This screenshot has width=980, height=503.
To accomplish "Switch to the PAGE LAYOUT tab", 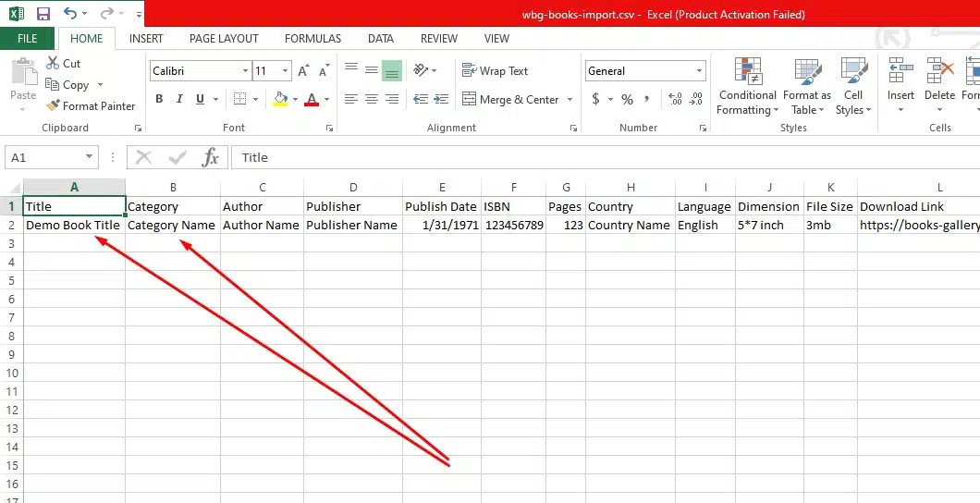I will tap(224, 39).
